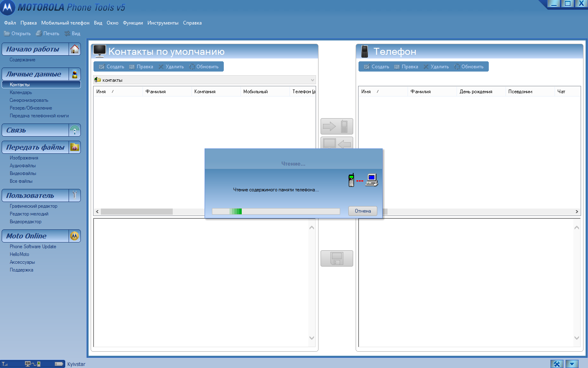Sort phone list by Псевдоним column
Screen dimensions: 588x368
click(x=530, y=92)
